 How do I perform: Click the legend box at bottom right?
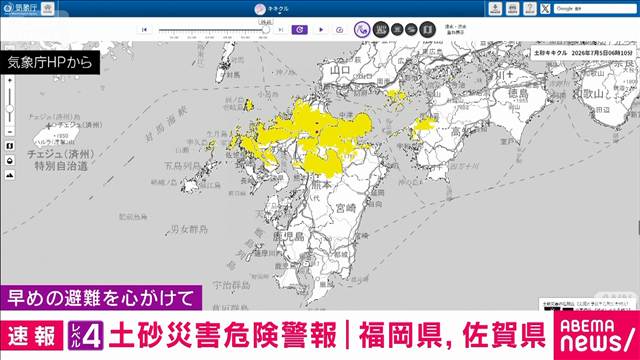[588, 304]
